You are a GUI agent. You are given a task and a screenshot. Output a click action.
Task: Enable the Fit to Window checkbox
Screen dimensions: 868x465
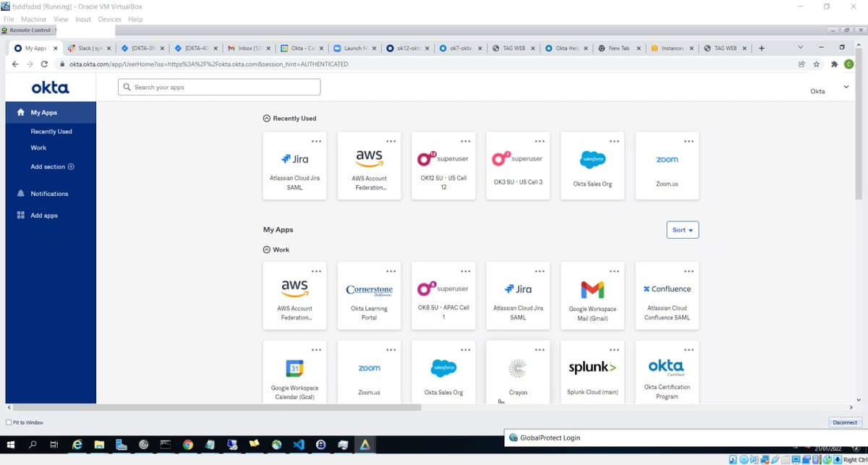click(x=7, y=422)
